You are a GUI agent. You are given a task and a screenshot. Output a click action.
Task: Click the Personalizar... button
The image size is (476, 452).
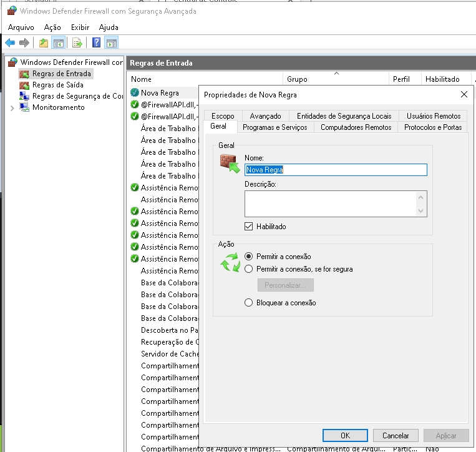click(285, 285)
